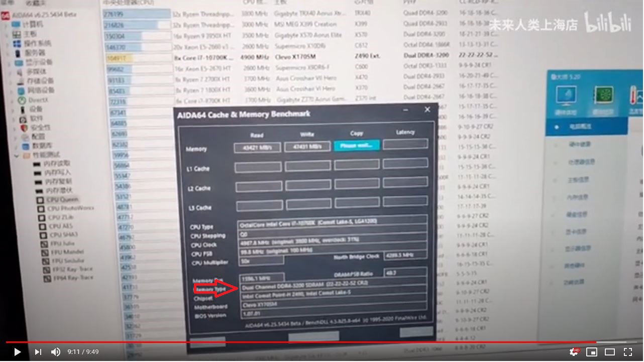The width and height of the screenshot is (644, 362).
Task: Click the 软件 software icon in tree
Action: [23, 119]
